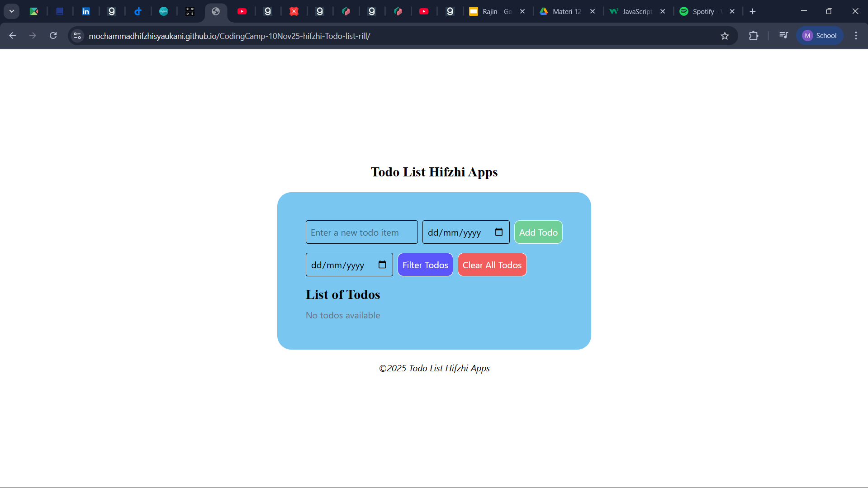This screenshot has width=868, height=488.
Task: Click the Enter a new todo item field
Action: click(x=361, y=232)
